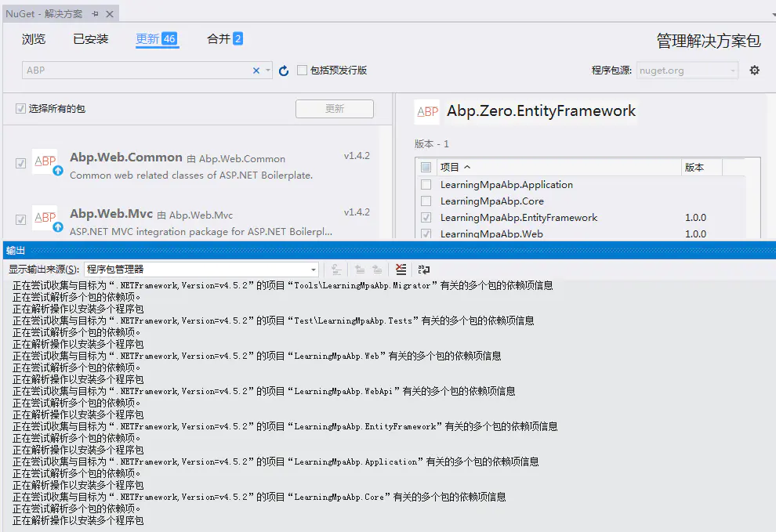776x532 pixels.
Task: Clear all output text
Action: pyautogui.click(x=401, y=270)
